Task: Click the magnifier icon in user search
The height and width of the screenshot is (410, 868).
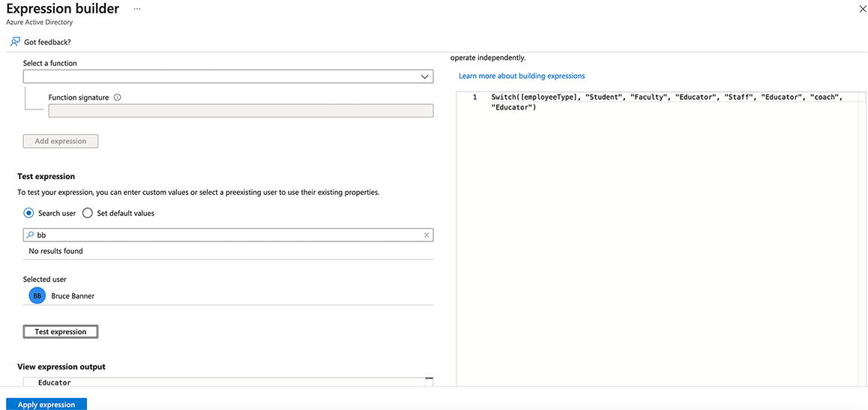Action: tap(30, 235)
